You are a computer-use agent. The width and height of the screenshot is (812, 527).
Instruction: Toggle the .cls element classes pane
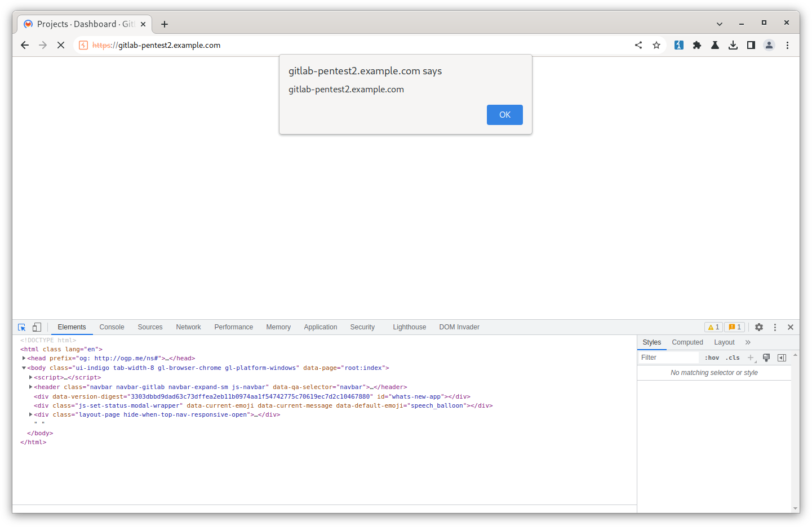coord(733,358)
